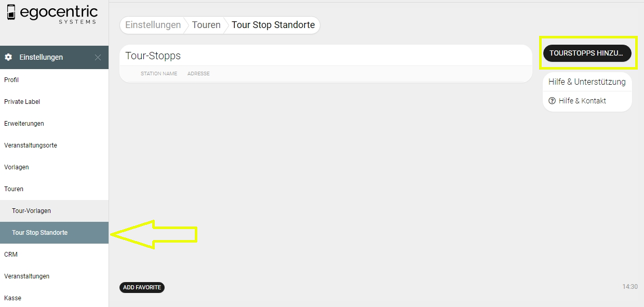Select Veranstaltungsorte in the sidebar
This screenshot has height=307, width=644.
[31, 145]
